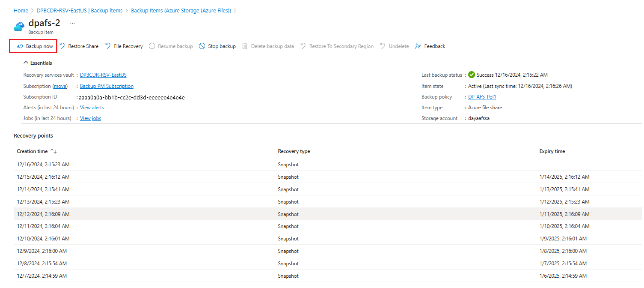Click the Azure file share item type value

coord(485,108)
